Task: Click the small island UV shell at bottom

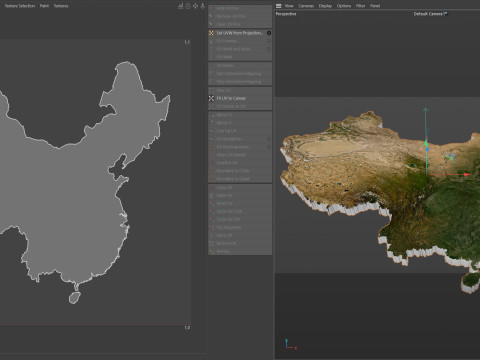Action: [75, 297]
